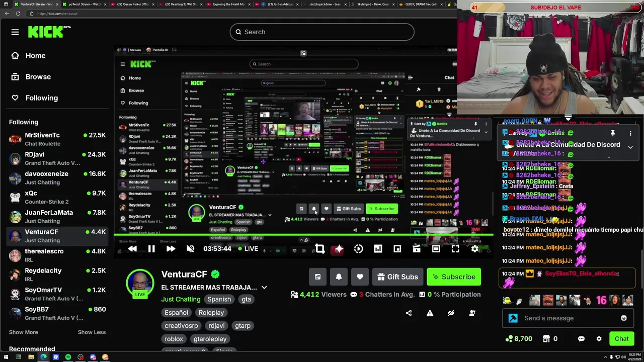Toggle theater mode in player
The width and height of the screenshot is (644, 362).
point(436,249)
